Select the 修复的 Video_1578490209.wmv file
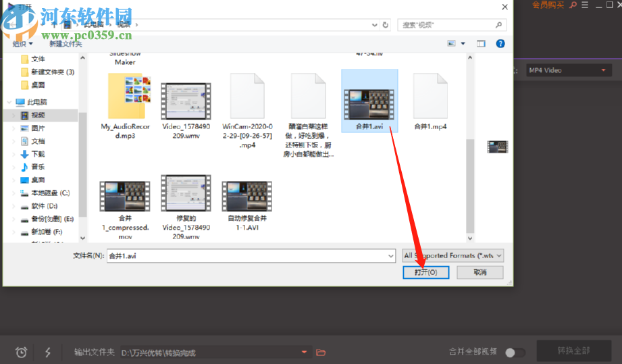Viewport: 622px width, 364px height. [x=186, y=207]
